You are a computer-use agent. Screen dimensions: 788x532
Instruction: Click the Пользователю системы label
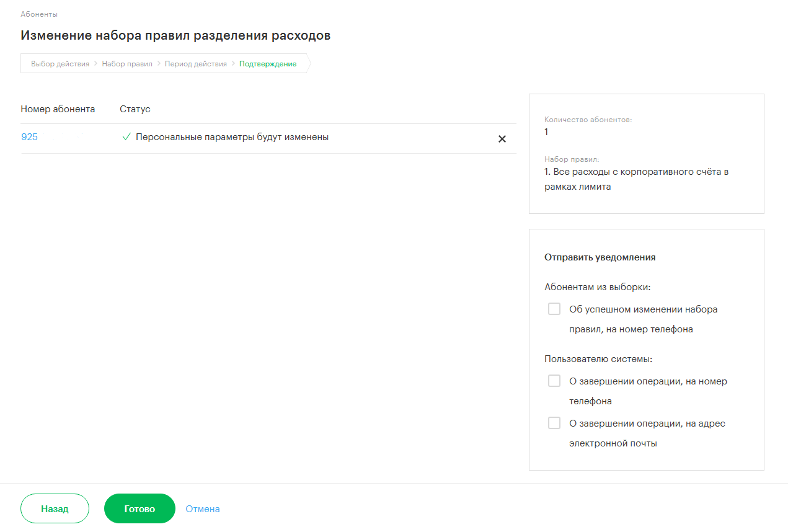(598, 359)
